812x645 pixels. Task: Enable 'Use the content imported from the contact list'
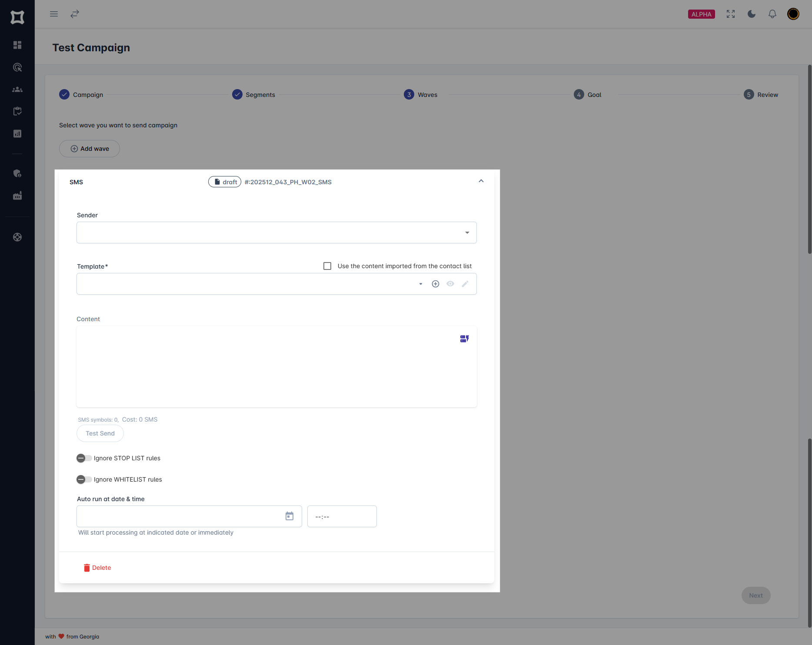point(327,266)
